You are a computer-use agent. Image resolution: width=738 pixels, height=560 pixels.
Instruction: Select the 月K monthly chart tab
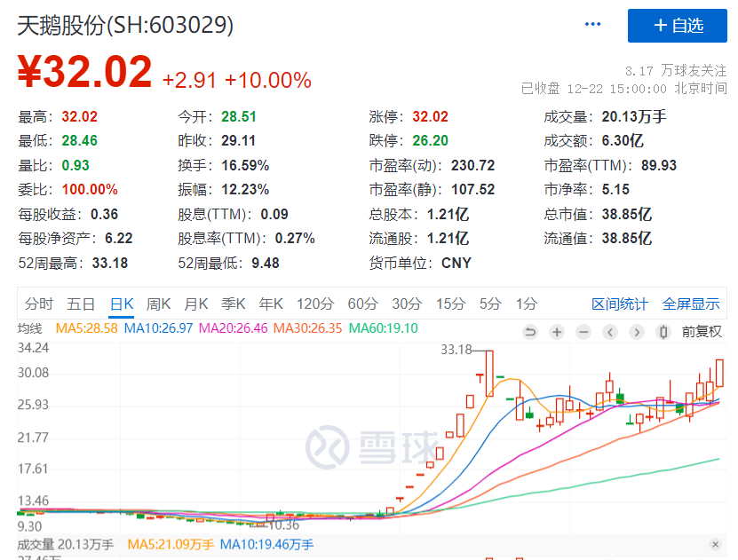196,304
